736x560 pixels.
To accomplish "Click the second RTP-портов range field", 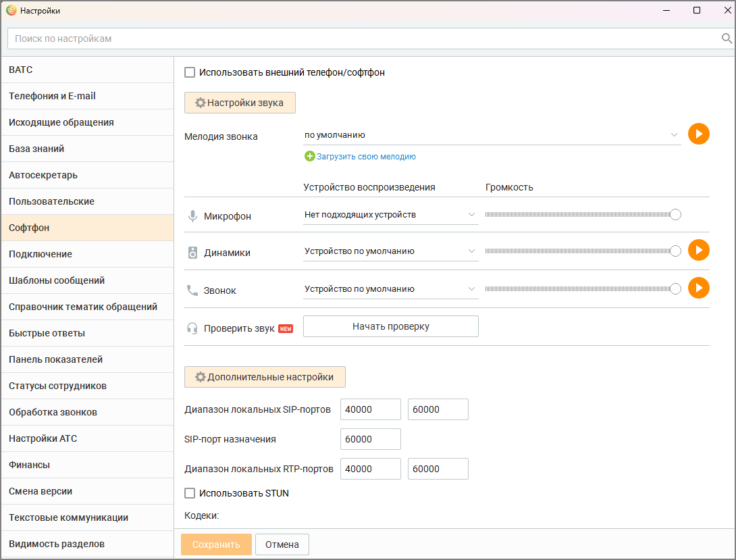I will 438,469.
